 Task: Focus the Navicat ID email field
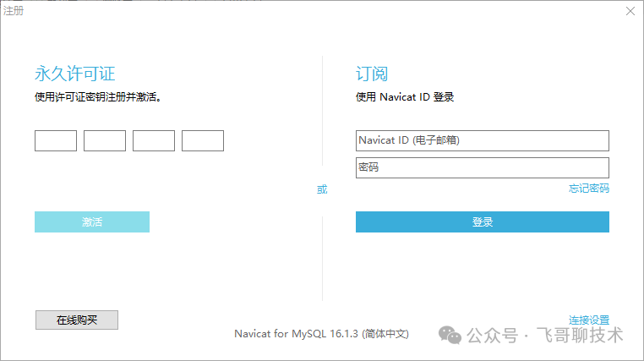click(483, 141)
